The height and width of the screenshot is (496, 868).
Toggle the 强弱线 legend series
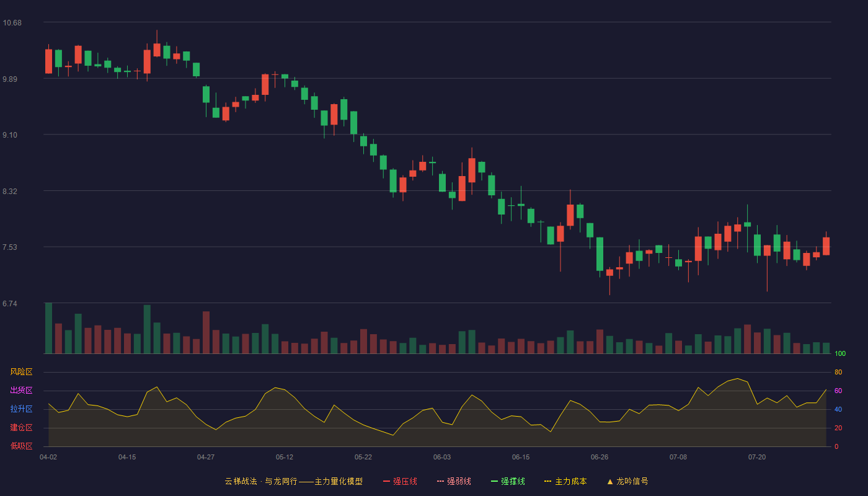pos(454,481)
